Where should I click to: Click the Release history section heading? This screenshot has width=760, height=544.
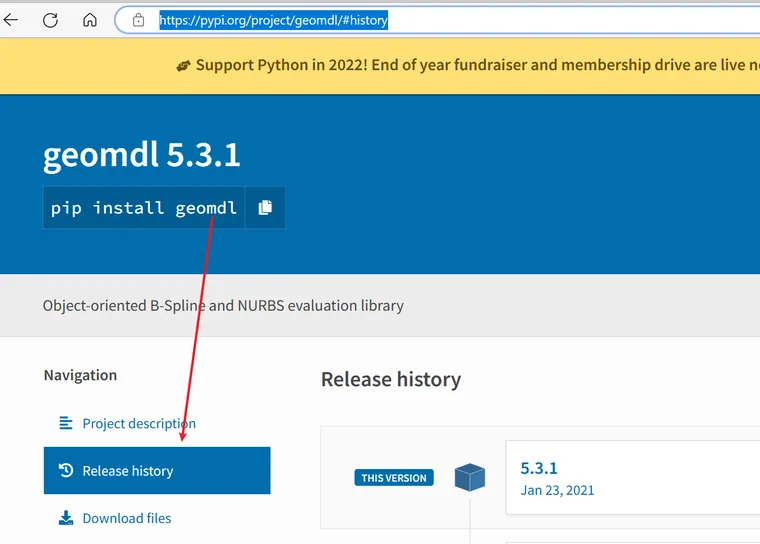click(391, 379)
